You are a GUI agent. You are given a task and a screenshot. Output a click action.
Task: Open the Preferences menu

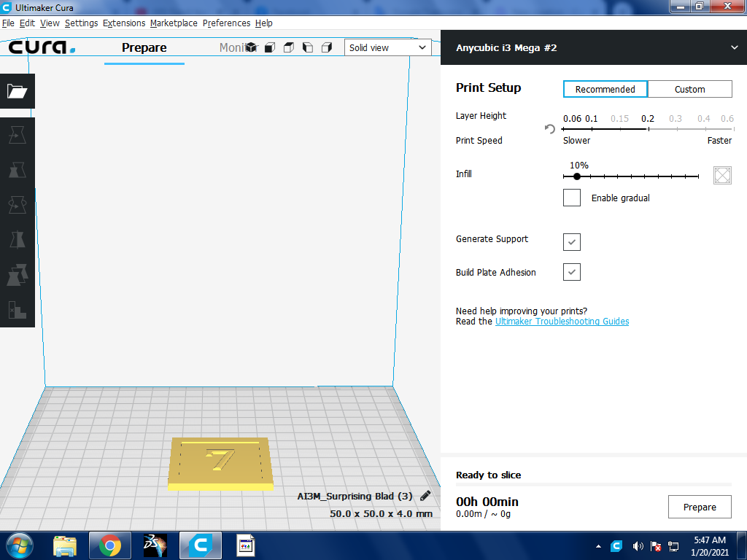click(x=226, y=23)
